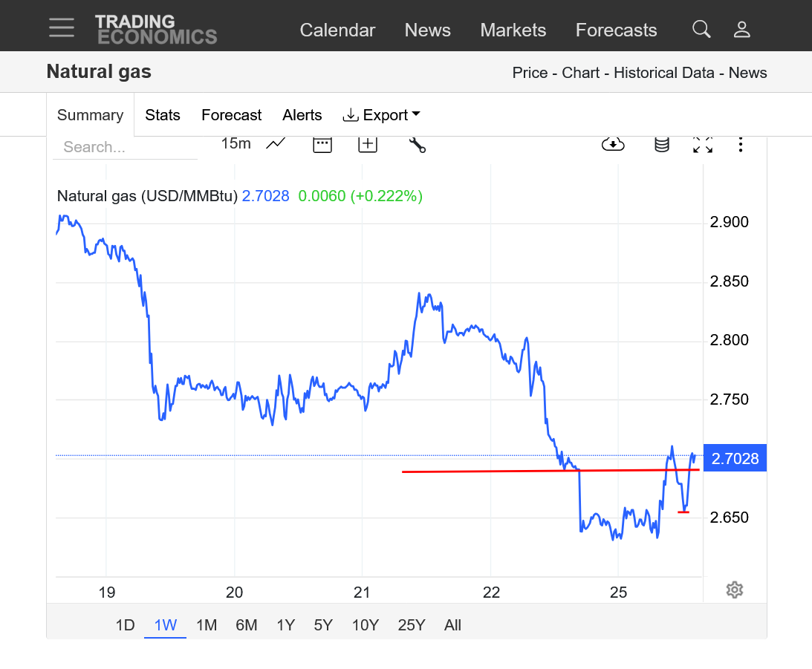
Task: Open the 15m interval selector
Action: [236, 144]
